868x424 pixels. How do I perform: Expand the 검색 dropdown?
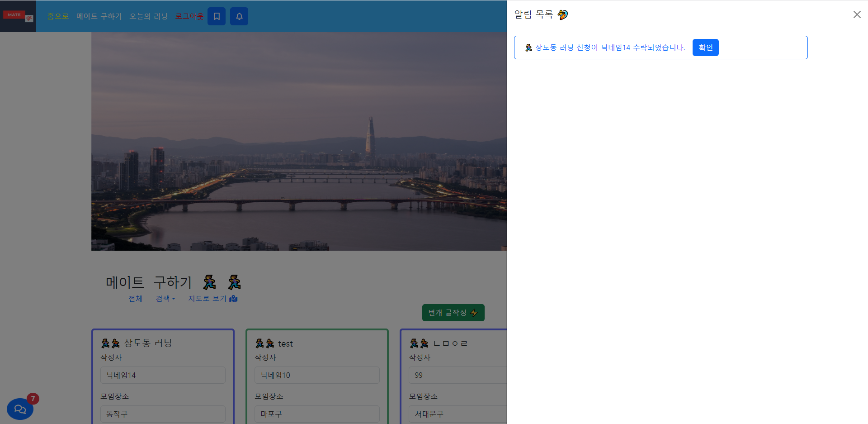165,299
